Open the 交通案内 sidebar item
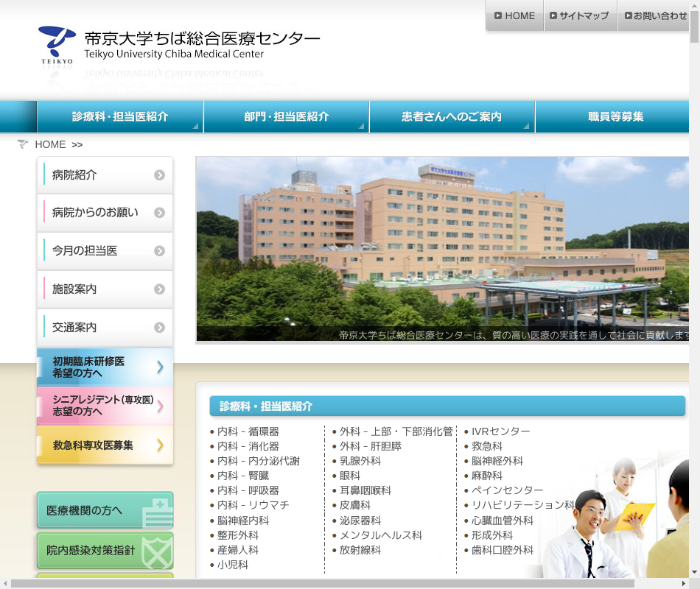 point(105,328)
